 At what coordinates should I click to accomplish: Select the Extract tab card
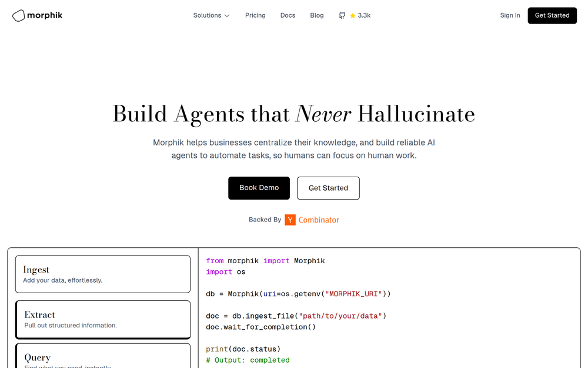point(103,320)
